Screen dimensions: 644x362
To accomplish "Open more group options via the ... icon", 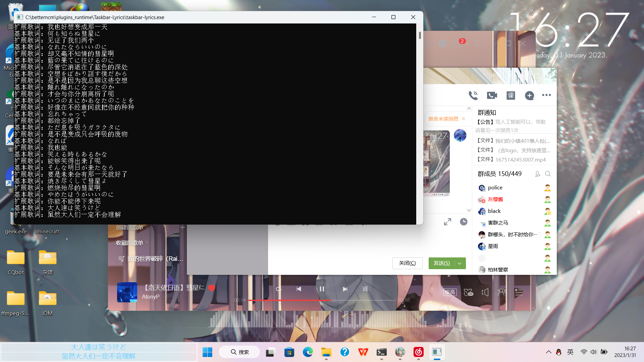I will [546, 96].
